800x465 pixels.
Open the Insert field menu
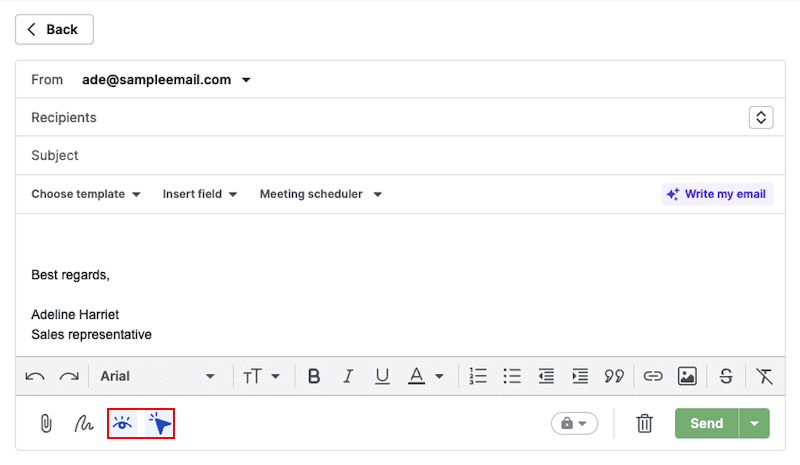click(200, 194)
